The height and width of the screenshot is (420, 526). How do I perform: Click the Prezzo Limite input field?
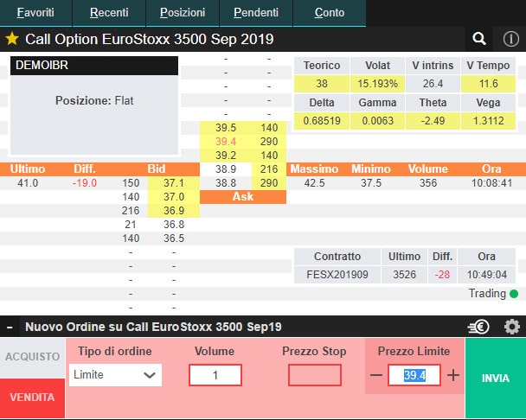coord(414,375)
